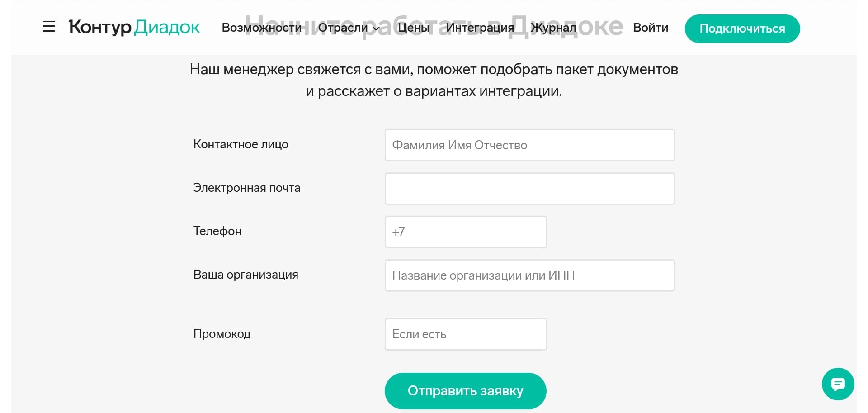The width and height of the screenshot is (868, 413).
Task: Click the Контур Диадок logo
Action: pos(134,27)
